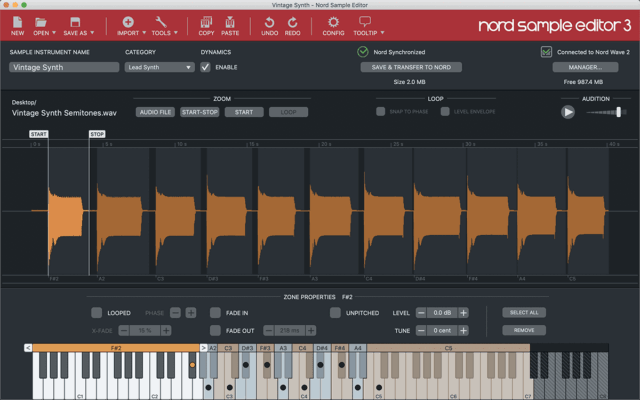This screenshot has height=400, width=640.
Task: Click the Copy icon
Action: [x=206, y=22]
